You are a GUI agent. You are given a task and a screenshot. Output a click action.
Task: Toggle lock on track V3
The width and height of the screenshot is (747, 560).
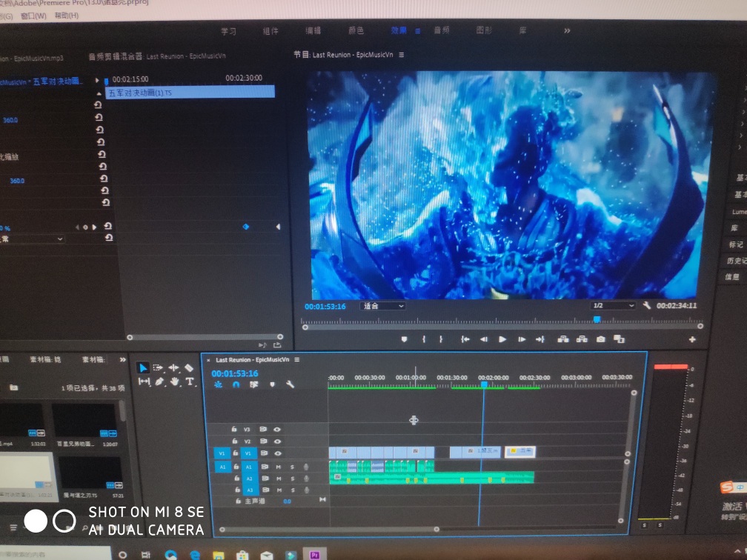[x=234, y=429]
